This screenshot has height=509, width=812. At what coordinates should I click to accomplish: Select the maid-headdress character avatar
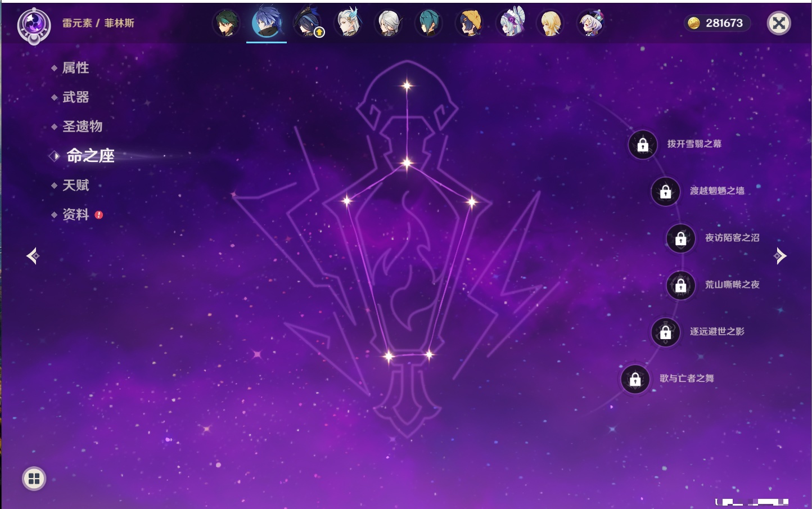tap(511, 23)
